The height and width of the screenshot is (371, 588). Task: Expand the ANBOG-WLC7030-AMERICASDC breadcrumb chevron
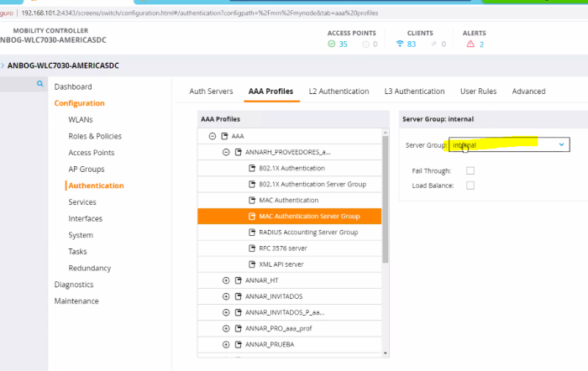(x=3, y=65)
